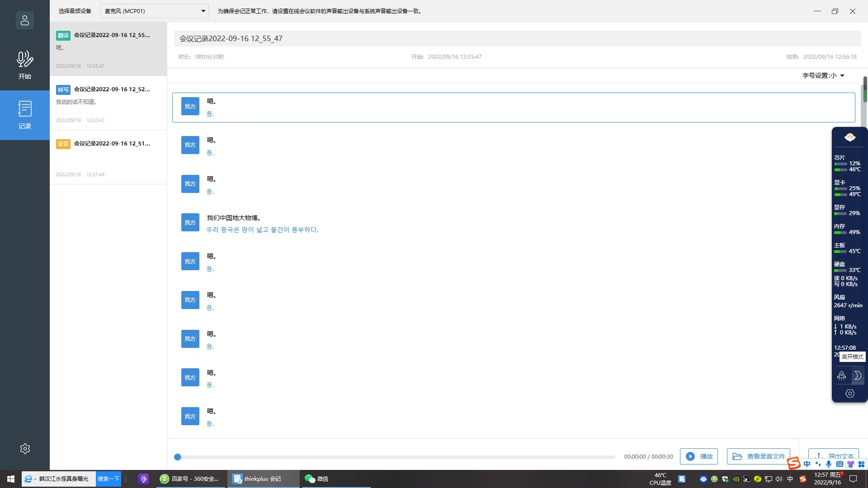The image size is (868, 488).
Task: Click the 46℃ CPU温度 tray readout
Action: click(660, 479)
